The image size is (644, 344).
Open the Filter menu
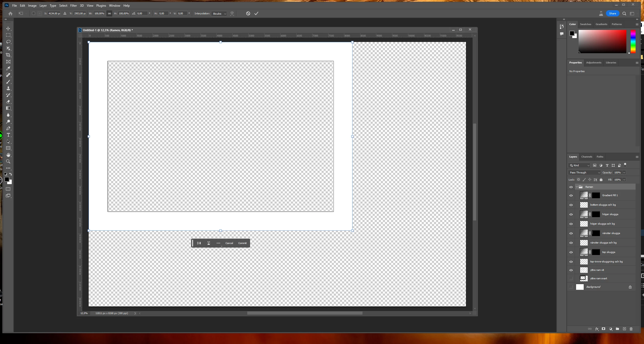pos(73,6)
